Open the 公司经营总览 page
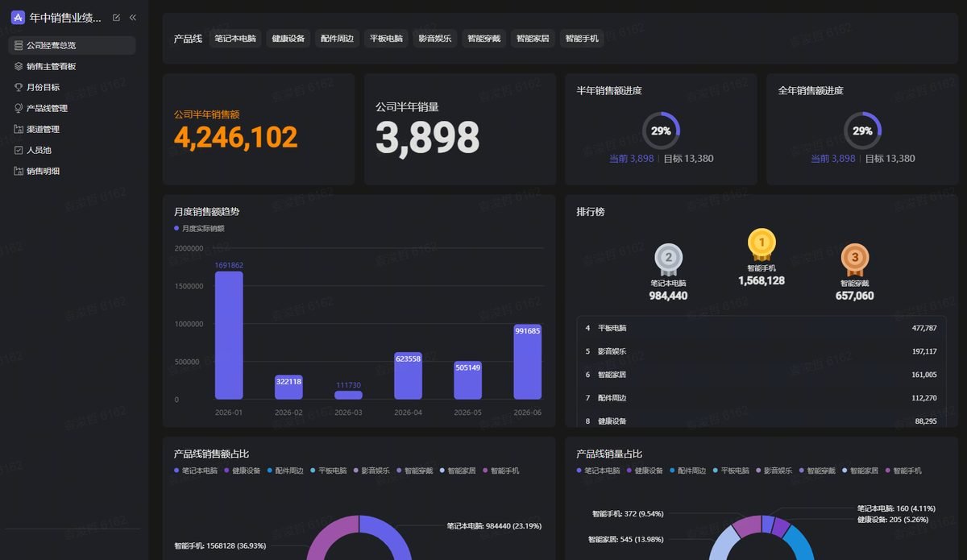This screenshot has height=560, width=967. tap(72, 45)
